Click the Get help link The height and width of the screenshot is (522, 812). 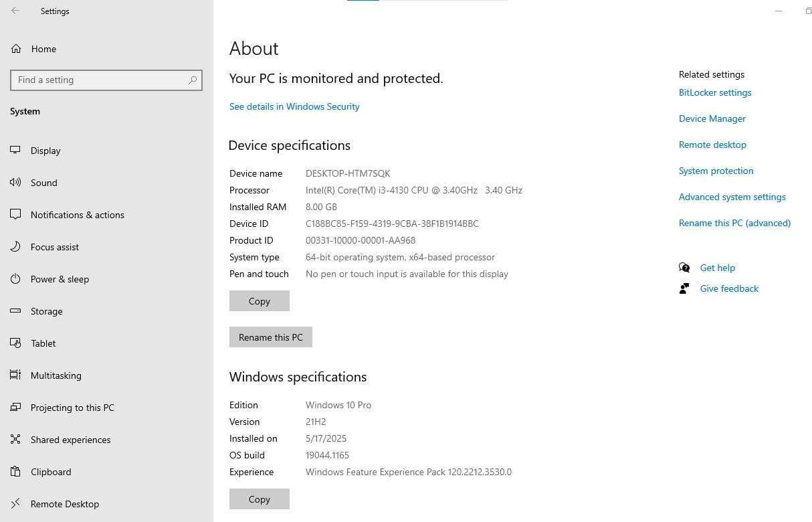coord(718,268)
